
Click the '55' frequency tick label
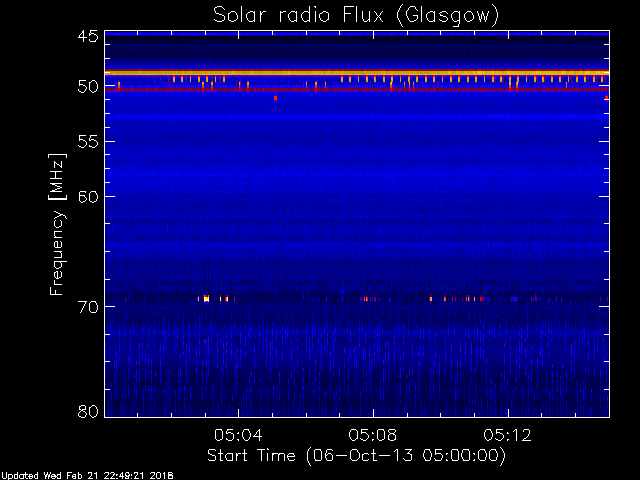click(88, 142)
